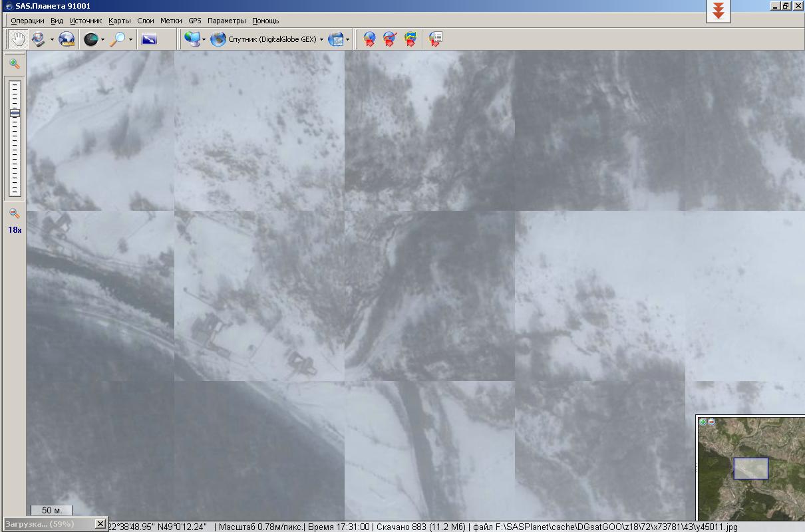805x532 pixels.
Task: Expand the Спутник (DigitalGlobe GEX) map dropdown
Action: coord(321,40)
